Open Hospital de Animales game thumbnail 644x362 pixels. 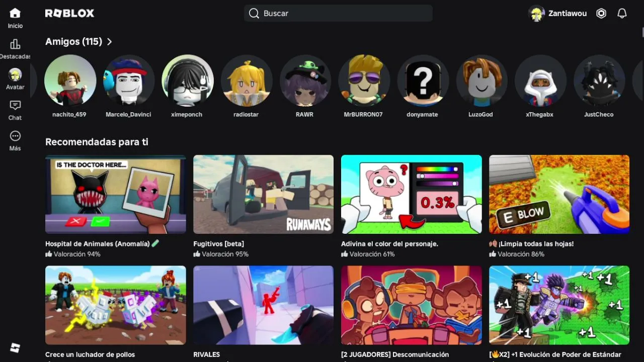pos(116,194)
